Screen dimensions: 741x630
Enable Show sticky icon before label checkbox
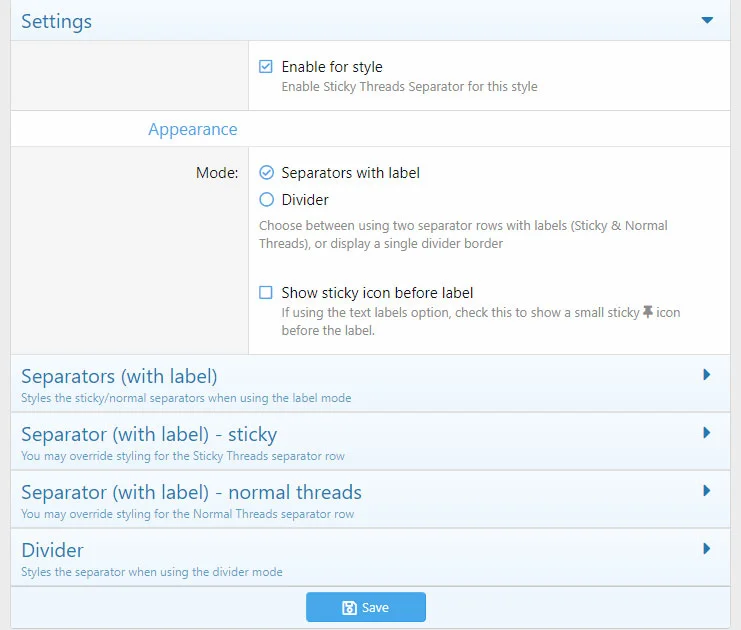266,293
